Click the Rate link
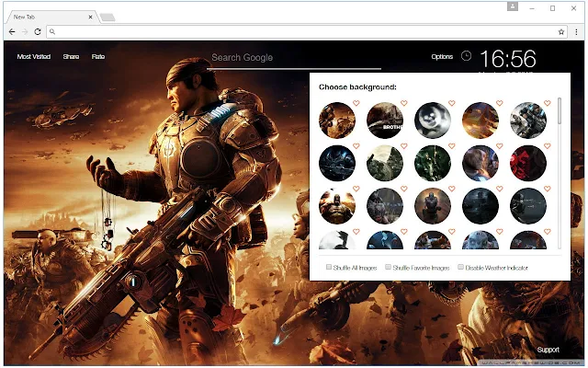Image resolution: width=588 pixels, height=368 pixels. coord(98,57)
